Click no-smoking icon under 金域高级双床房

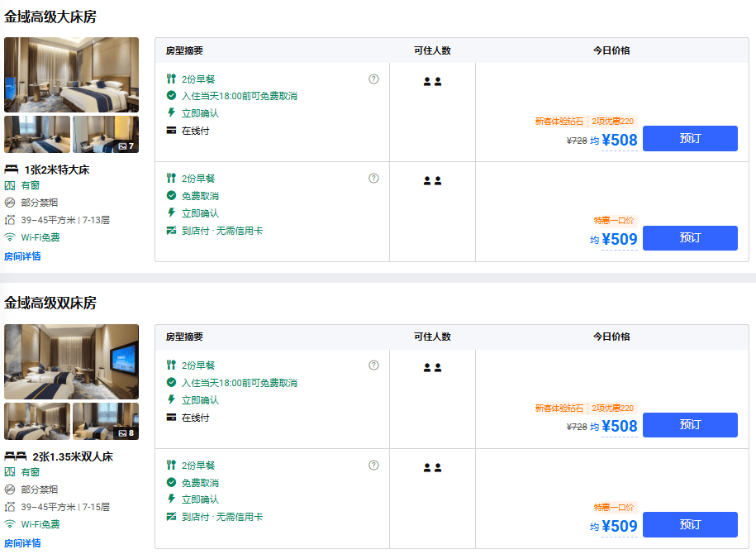[x=10, y=490]
